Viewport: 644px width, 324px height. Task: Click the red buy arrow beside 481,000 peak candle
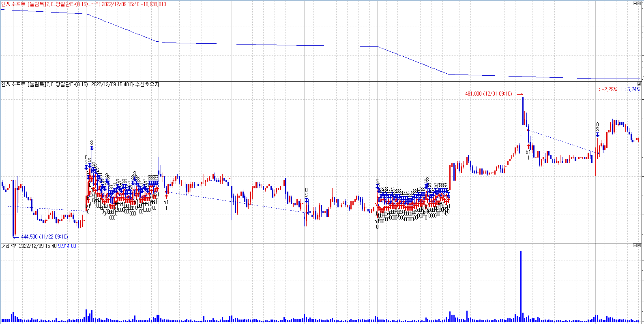528,146
